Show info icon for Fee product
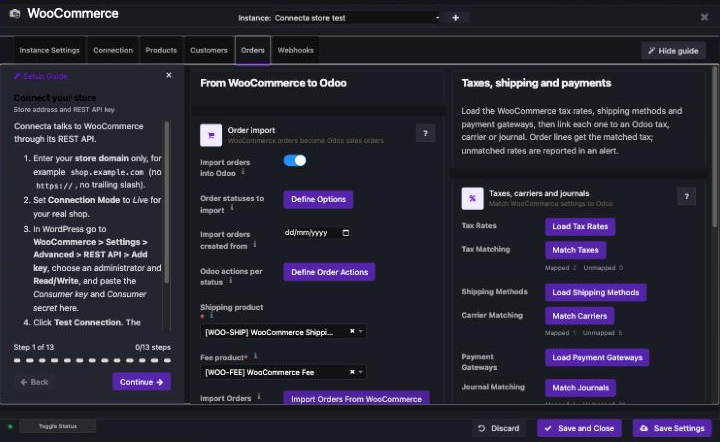The height and width of the screenshot is (442, 720). click(256, 356)
